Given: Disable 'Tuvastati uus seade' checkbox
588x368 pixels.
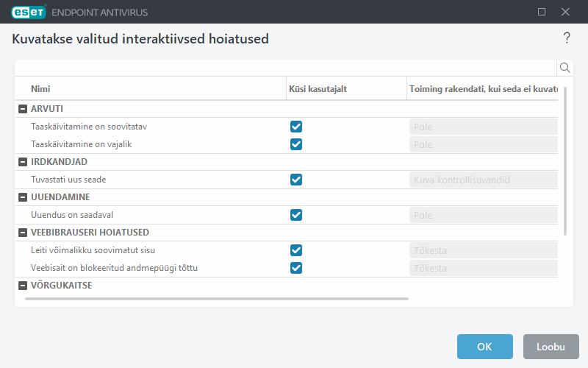Looking at the screenshot, I should pos(296,180).
